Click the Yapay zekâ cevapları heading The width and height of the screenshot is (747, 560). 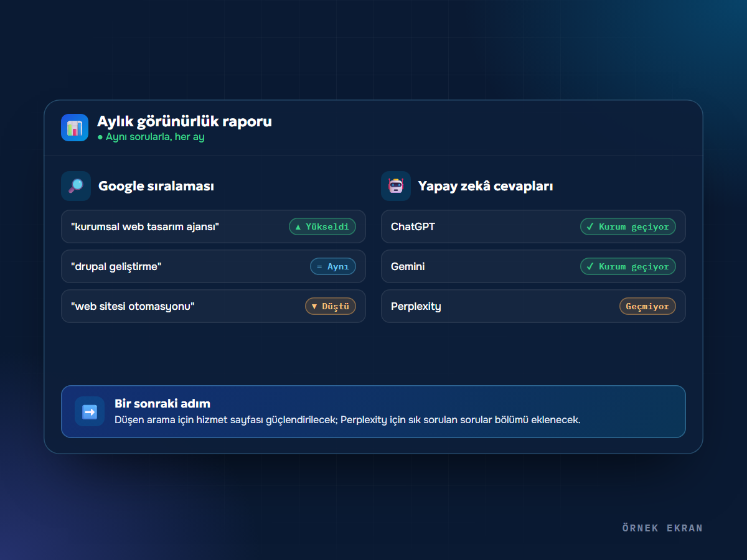pos(486,186)
